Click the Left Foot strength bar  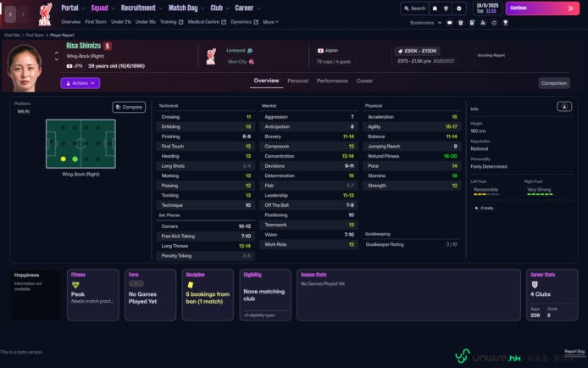pyautogui.click(x=486, y=194)
